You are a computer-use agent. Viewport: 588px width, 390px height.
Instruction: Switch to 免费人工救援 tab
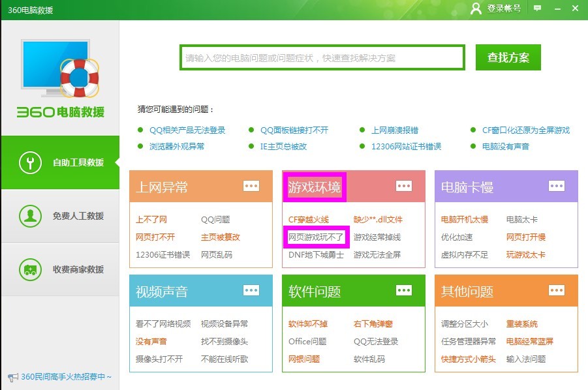click(x=61, y=216)
